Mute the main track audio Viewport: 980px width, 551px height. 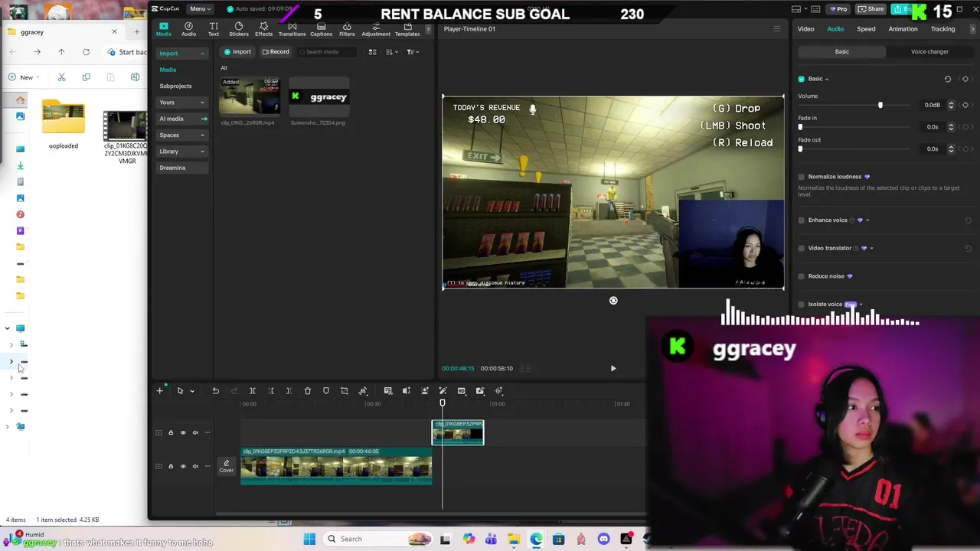click(x=194, y=466)
